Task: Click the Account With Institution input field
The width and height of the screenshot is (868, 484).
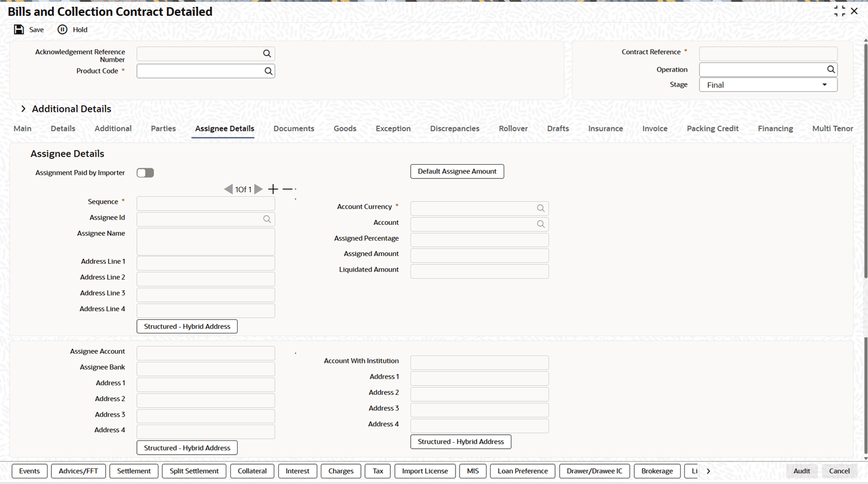Action: point(480,363)
